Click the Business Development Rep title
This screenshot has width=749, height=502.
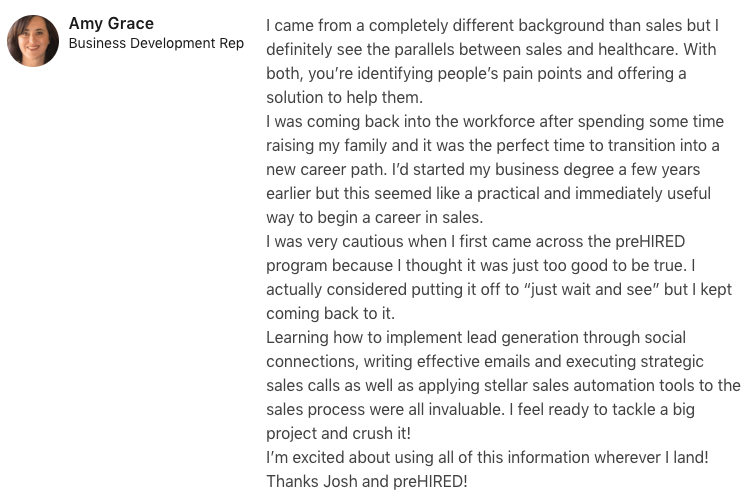pos(156,43)
